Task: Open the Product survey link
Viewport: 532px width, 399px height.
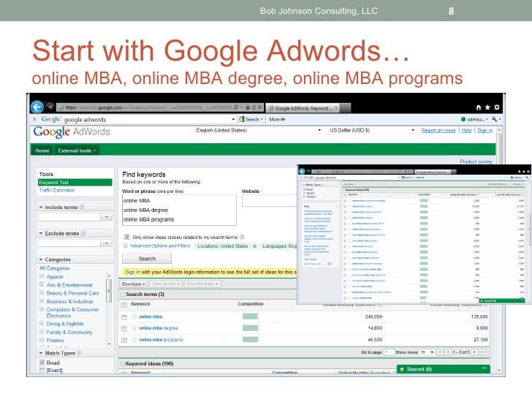Action: pos(476,161)
